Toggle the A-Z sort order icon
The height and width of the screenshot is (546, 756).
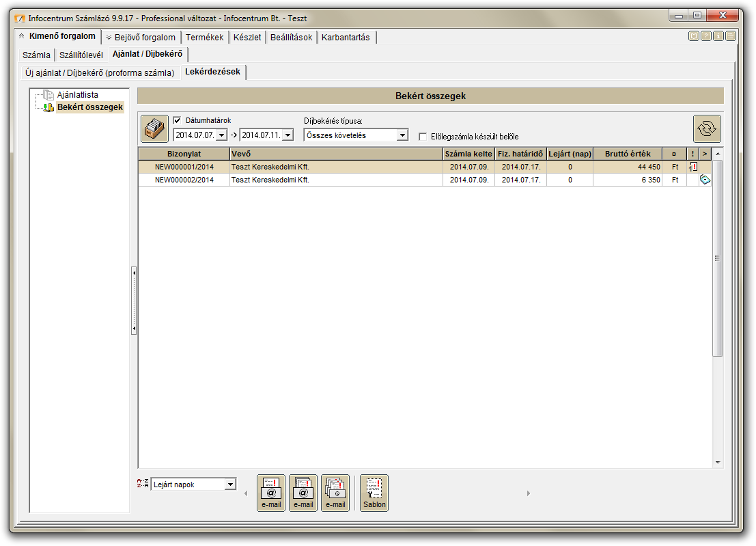click(x=142, y=484)
